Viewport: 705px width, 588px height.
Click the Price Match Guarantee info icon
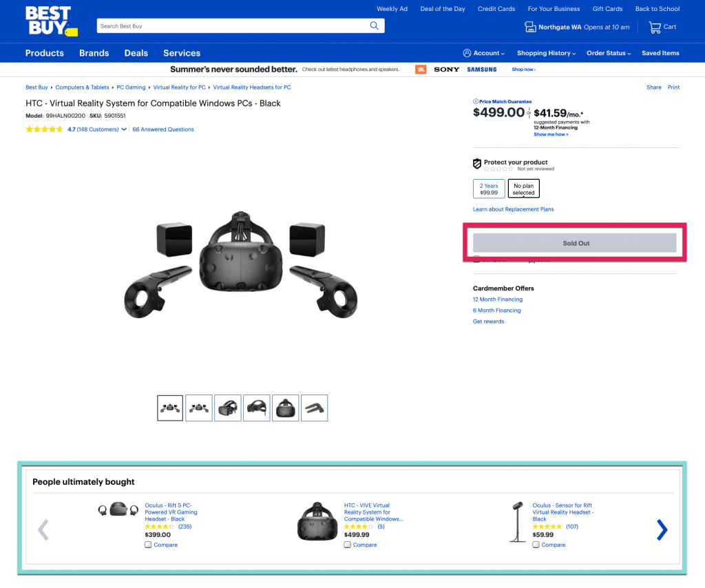[475, 102]
